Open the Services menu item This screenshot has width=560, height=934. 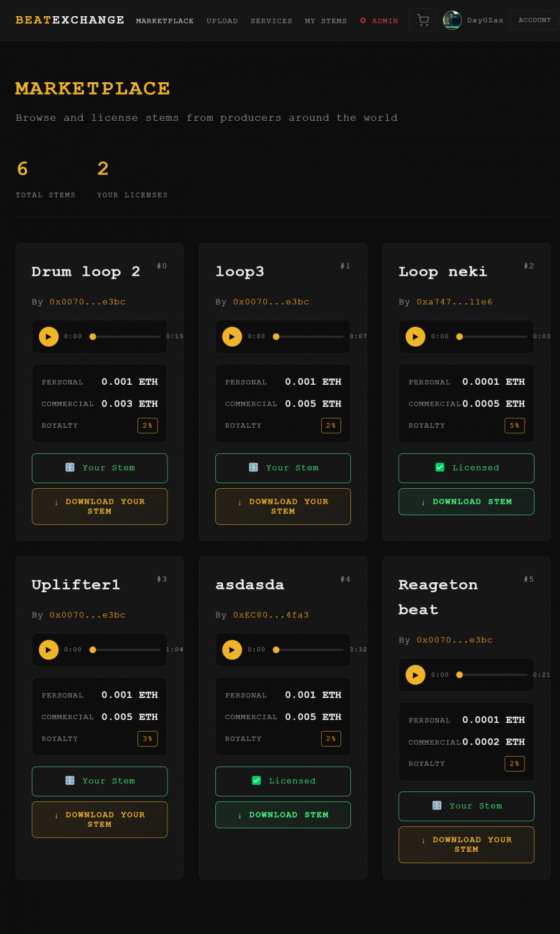pyautogui.click(x=271, y=21)
